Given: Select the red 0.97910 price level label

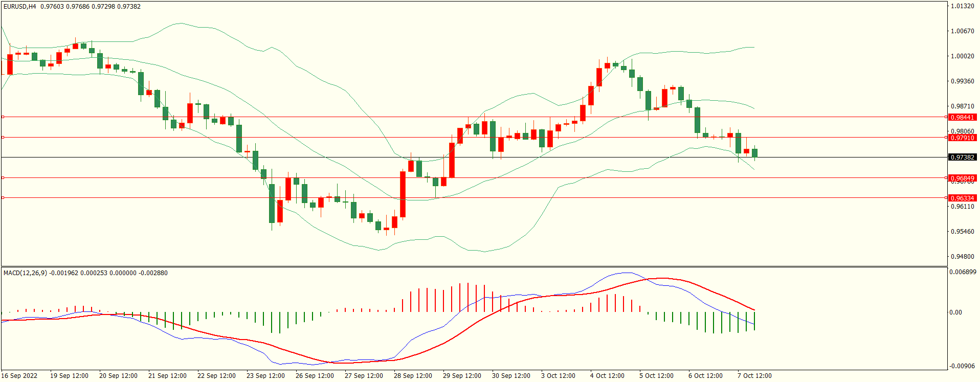Looking at the screenshot, I should (962, 138).
